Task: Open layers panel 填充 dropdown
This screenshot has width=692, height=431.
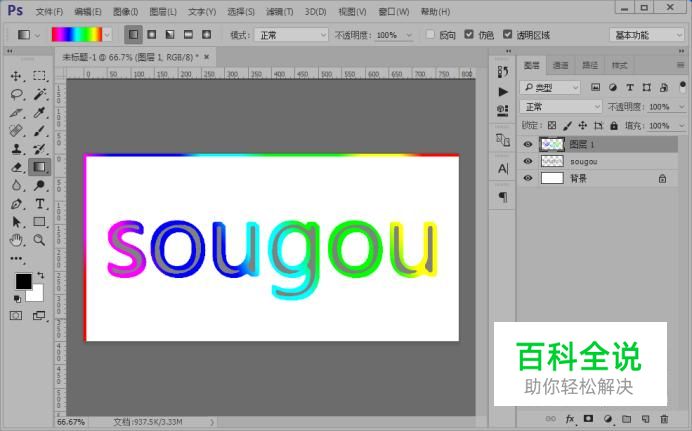Action: point(681,126)
